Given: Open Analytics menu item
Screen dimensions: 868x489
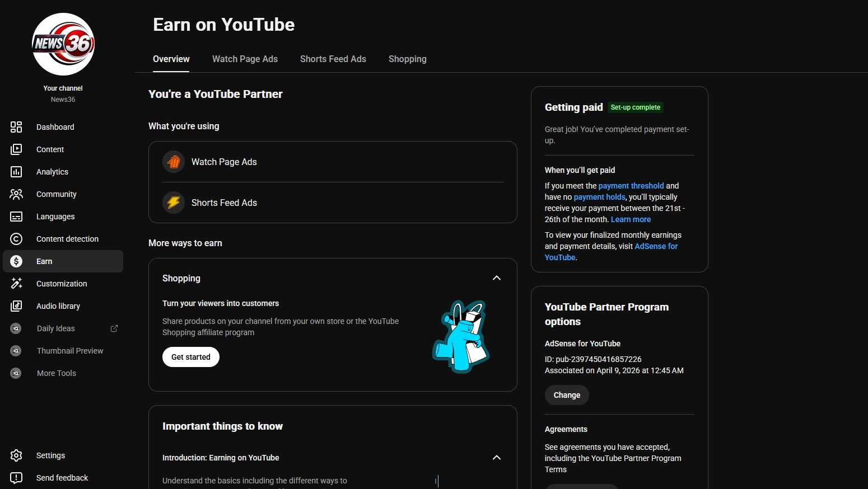Looking at the screenshot, I should pyautogui.click(x=53, y=172).
